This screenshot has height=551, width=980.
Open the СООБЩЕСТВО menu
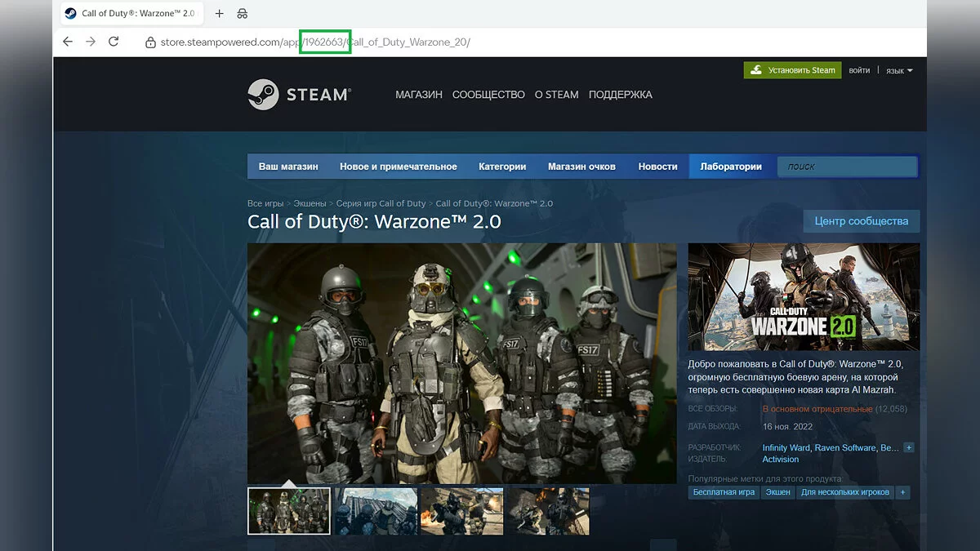(488, 95)
